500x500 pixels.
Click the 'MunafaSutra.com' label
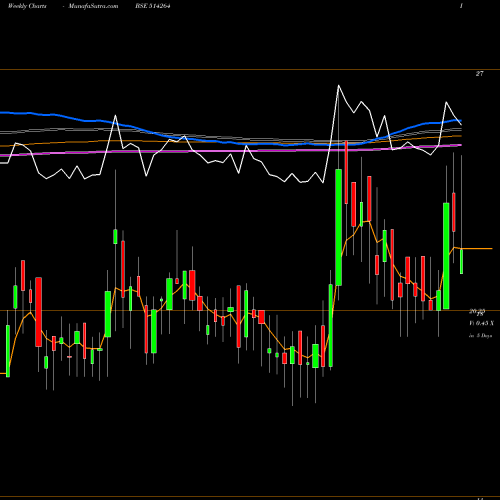click(x=93, y=6)
